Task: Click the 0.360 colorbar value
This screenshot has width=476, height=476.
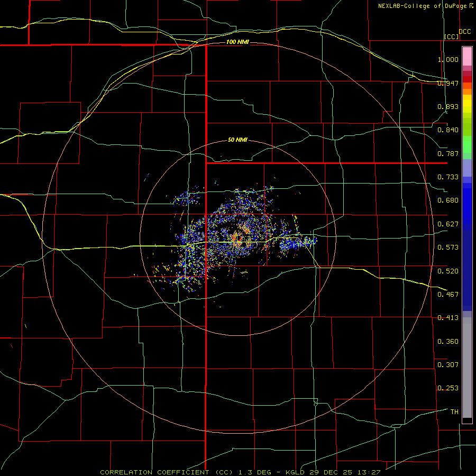Action: point(448,342)
